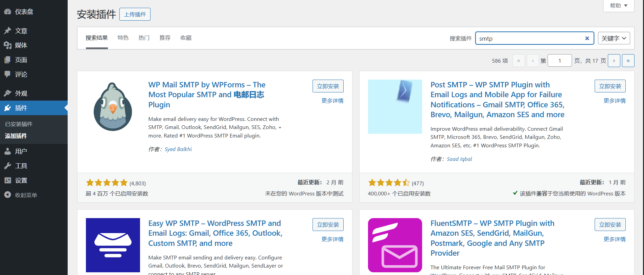644x275 pixels.
Task: Open 更多详情 for Easy WP SMTP
Action: pos(332,239)
